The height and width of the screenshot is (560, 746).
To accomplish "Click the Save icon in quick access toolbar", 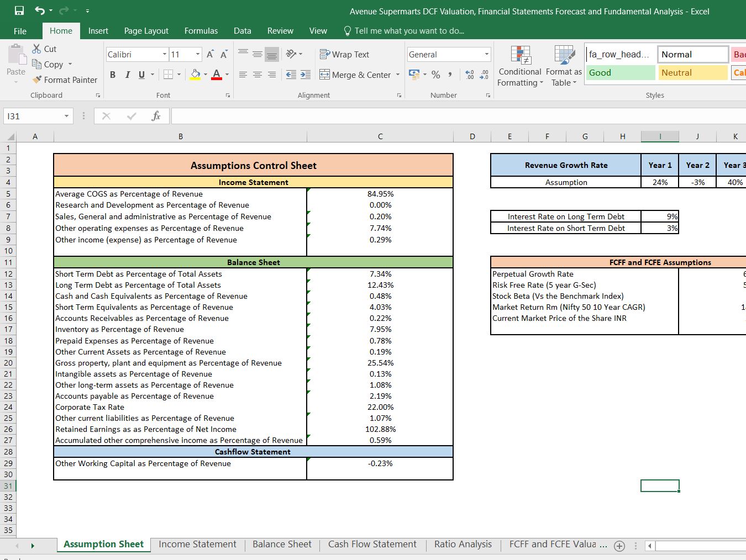I will click(19, 10).
